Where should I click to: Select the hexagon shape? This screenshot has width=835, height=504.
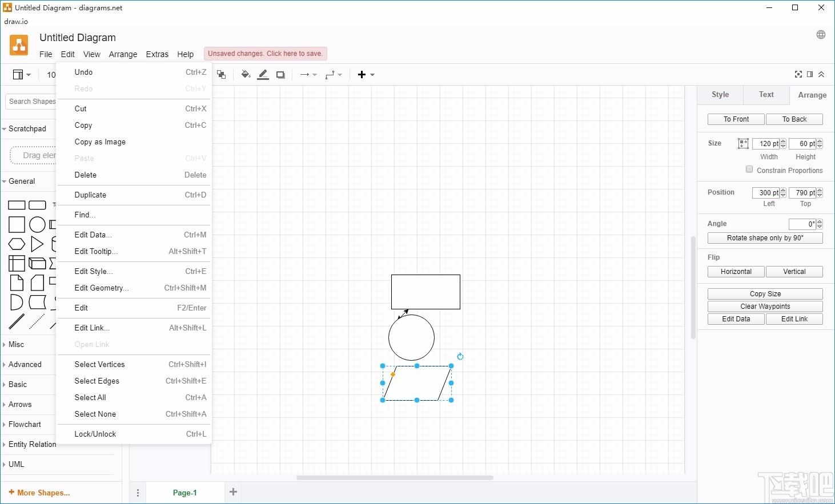coord(17,244)
